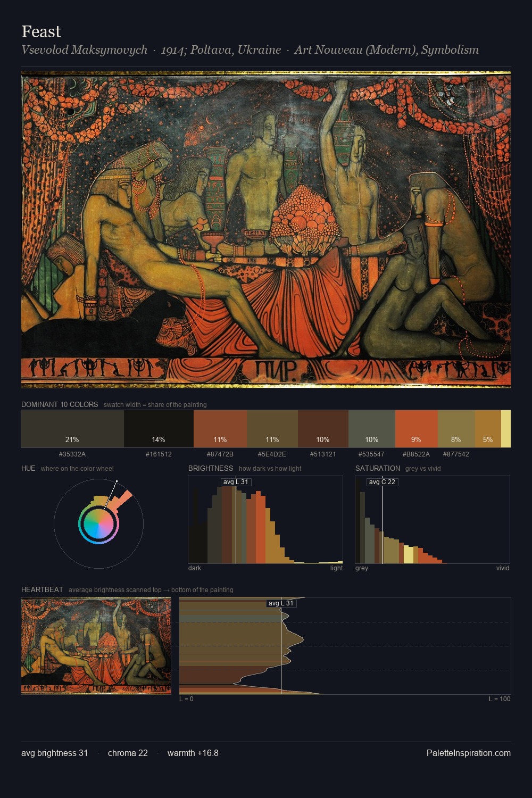
Task: Click the grey-green #535547 swatch
Action: point(372,429)
